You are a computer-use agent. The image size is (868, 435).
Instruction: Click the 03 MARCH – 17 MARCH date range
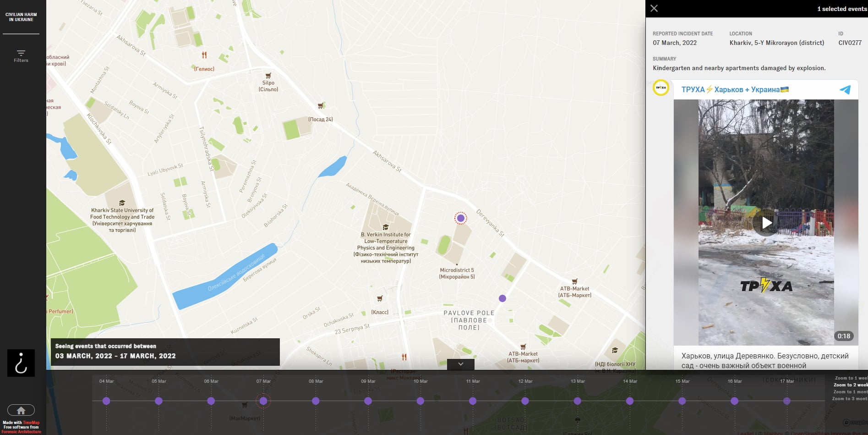[x=115, y=356]
